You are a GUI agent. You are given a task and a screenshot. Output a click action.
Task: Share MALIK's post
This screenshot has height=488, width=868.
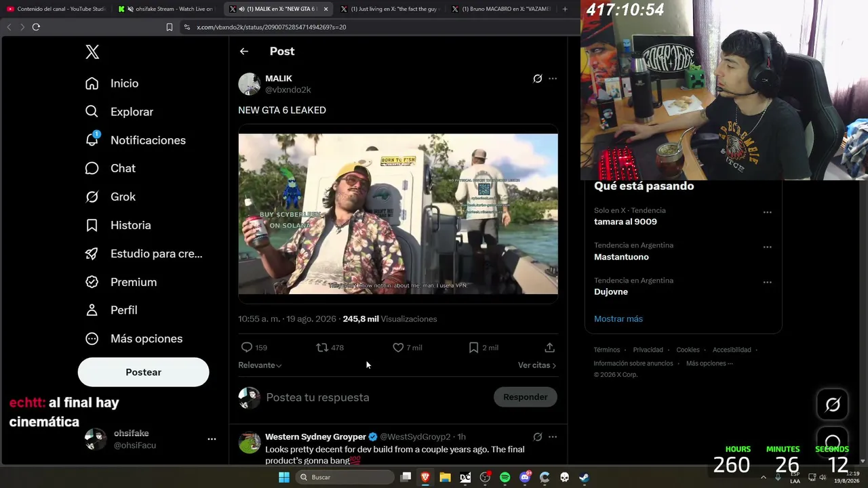click(550, 348)
